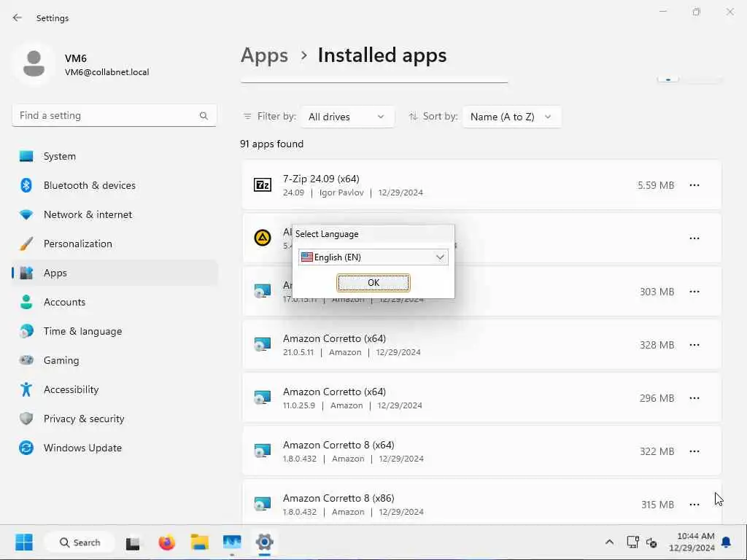Click the taskbar Search box

pyautogui.click(x=80, y=542)
